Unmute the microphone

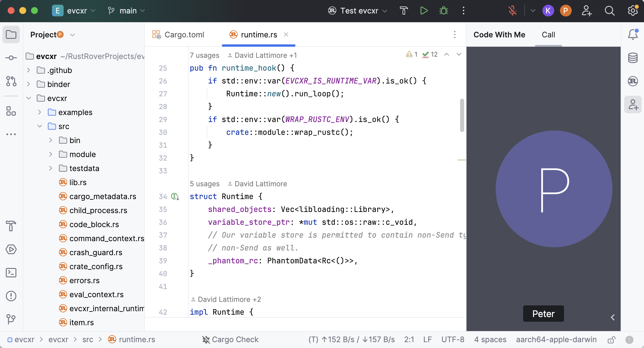[x=513, y=11]
